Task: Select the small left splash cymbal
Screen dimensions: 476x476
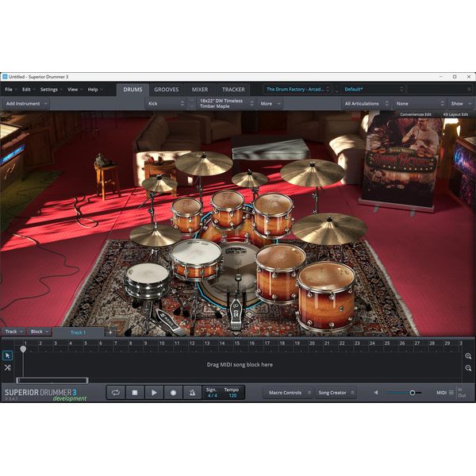Action: (159, 184)
